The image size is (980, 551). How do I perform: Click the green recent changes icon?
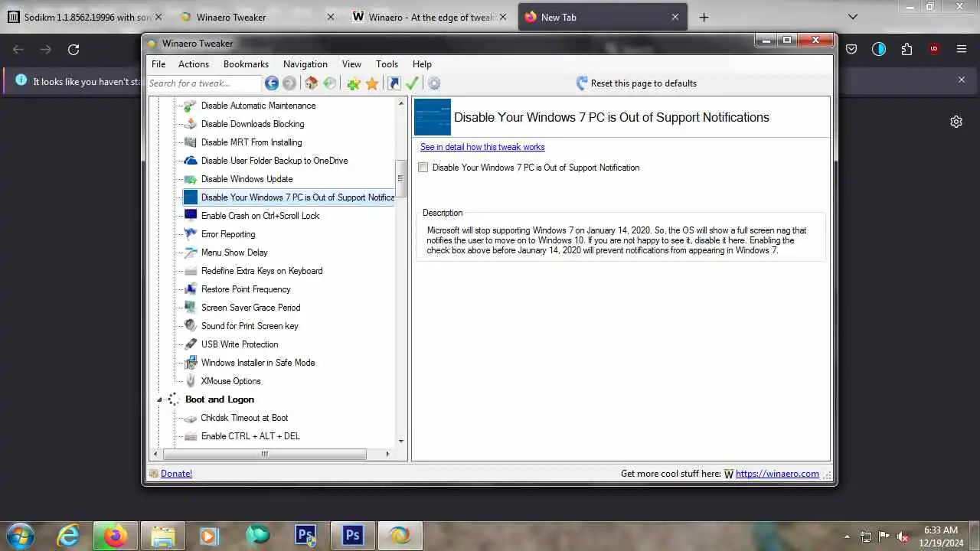tap(330, 83)
